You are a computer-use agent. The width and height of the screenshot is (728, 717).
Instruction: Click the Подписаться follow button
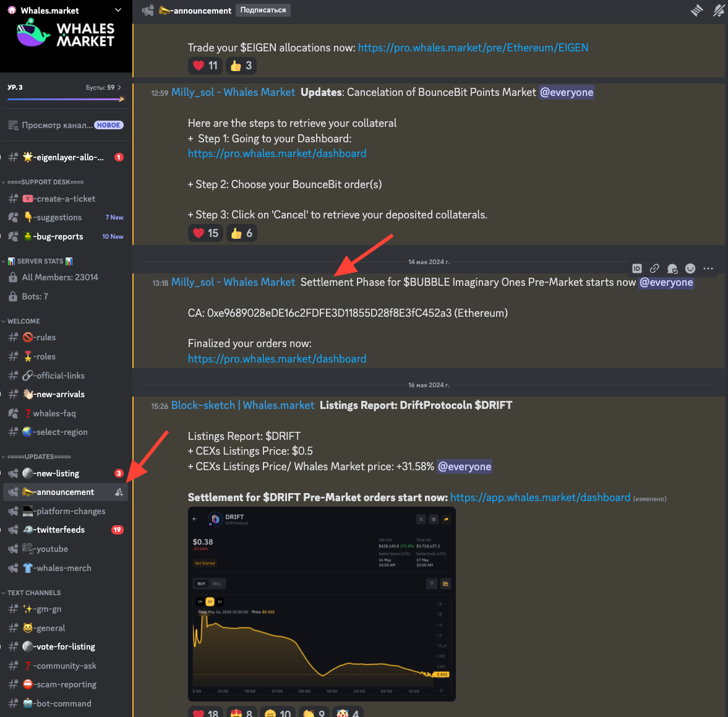263,11
